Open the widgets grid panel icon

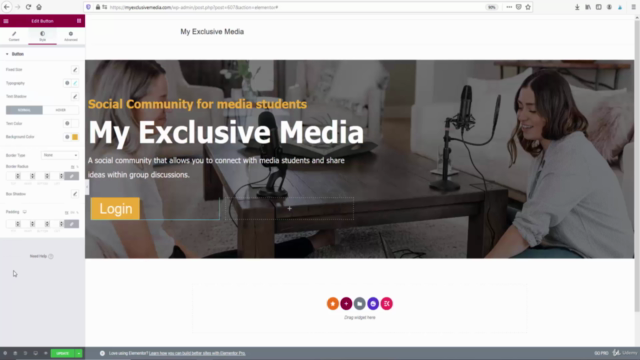(x=79, y=21)
